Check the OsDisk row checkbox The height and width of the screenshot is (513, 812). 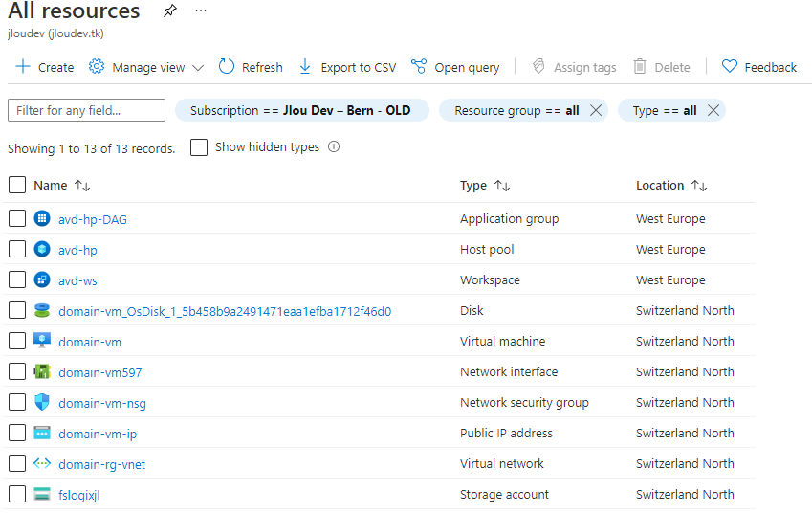(17, 310)
